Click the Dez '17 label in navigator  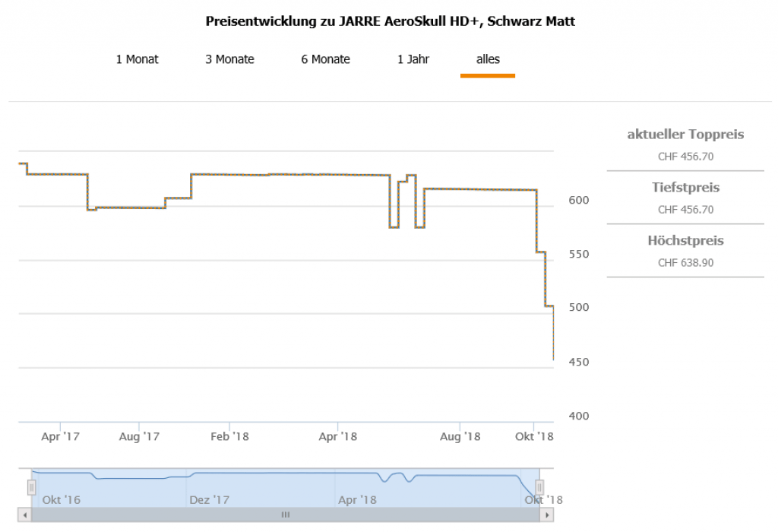pos(210,499)
